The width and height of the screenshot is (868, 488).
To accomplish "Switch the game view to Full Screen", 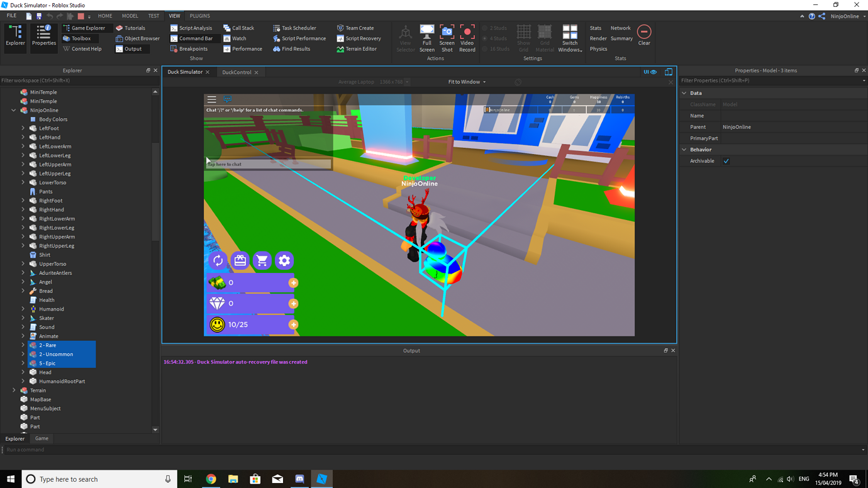I will 427,36.
